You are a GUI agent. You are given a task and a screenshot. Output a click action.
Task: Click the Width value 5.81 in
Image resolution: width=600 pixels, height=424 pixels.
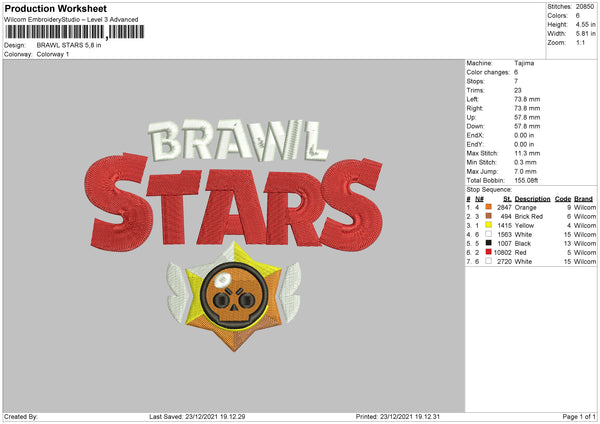585,34
